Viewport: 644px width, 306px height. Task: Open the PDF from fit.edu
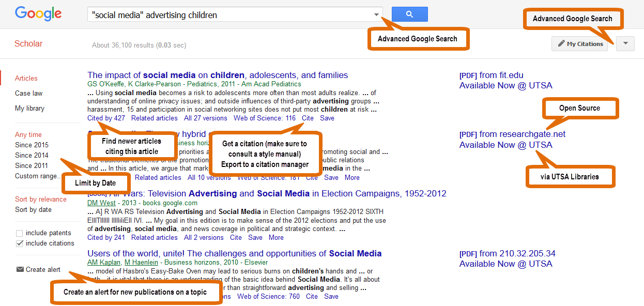[492, 75]
